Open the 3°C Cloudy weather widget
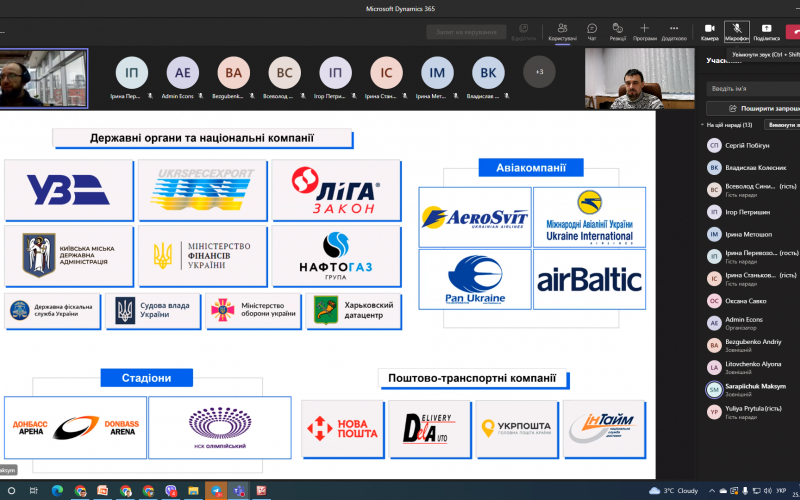 [x=673, y=491]
